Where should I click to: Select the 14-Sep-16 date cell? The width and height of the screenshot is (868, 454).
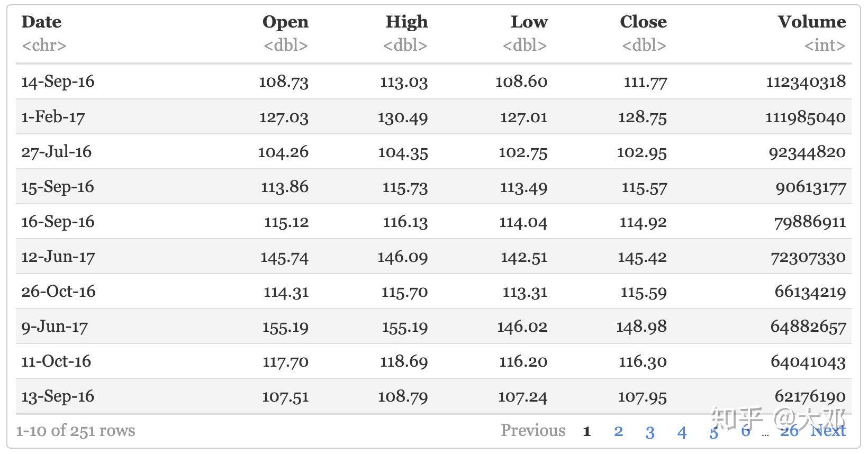click(x=58, y=81)
